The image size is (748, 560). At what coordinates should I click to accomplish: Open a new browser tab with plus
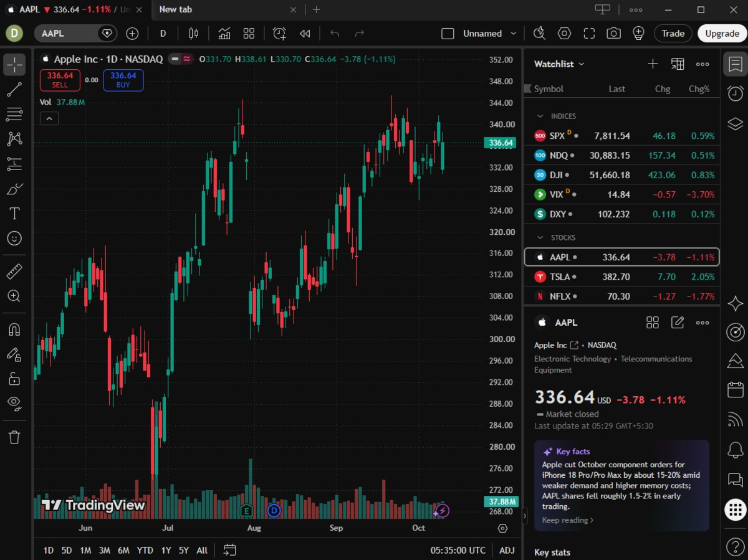click(317, 9)
